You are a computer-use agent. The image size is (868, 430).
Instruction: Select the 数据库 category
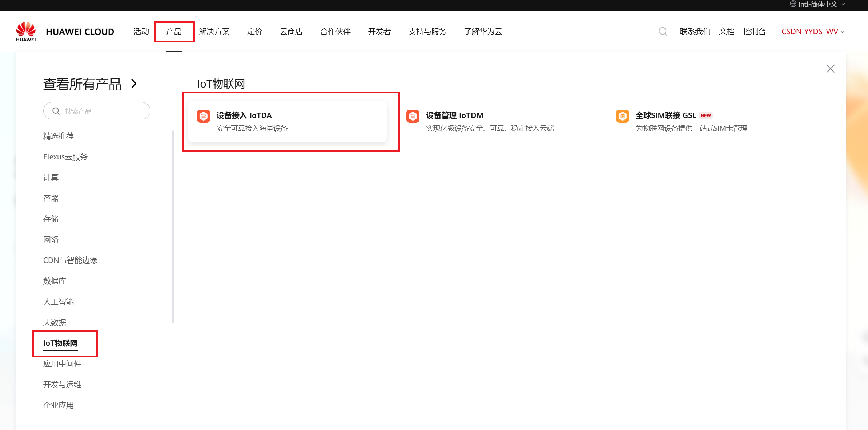click(55, 281)
